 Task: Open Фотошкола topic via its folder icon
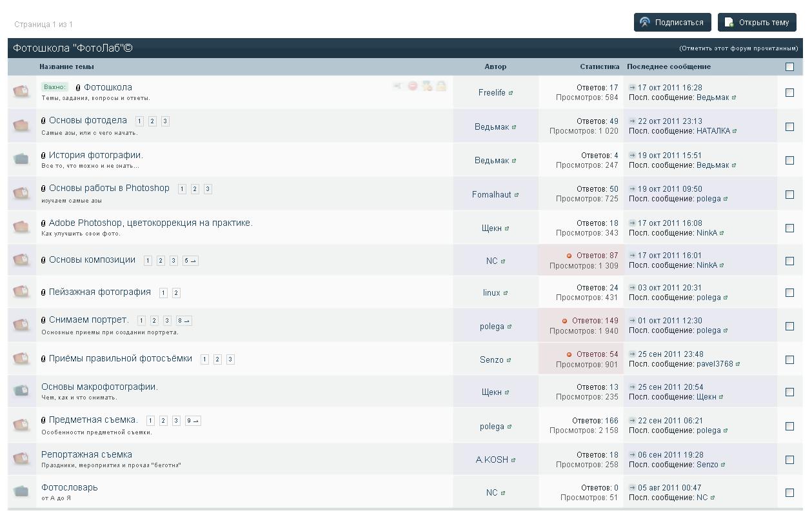(21, 92)
